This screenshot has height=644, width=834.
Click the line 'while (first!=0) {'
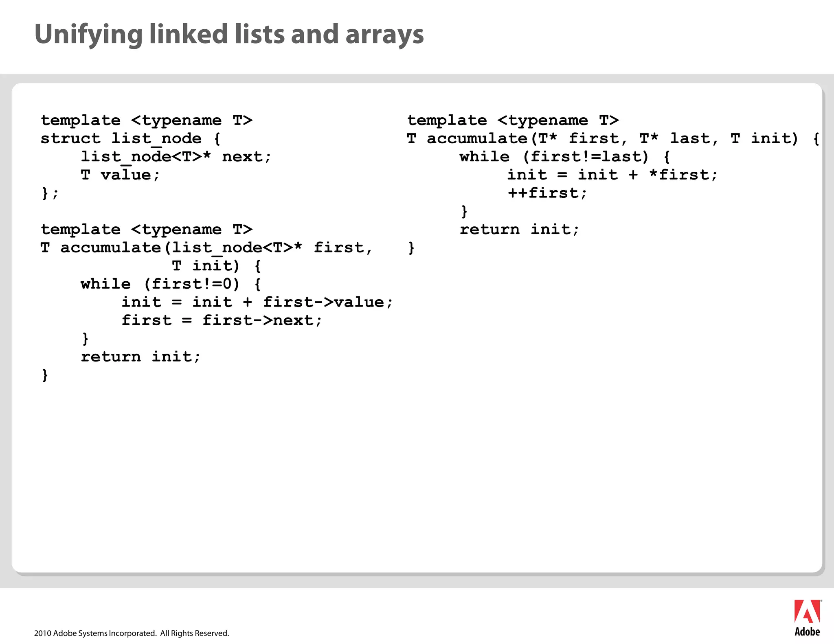click(171, 284)
